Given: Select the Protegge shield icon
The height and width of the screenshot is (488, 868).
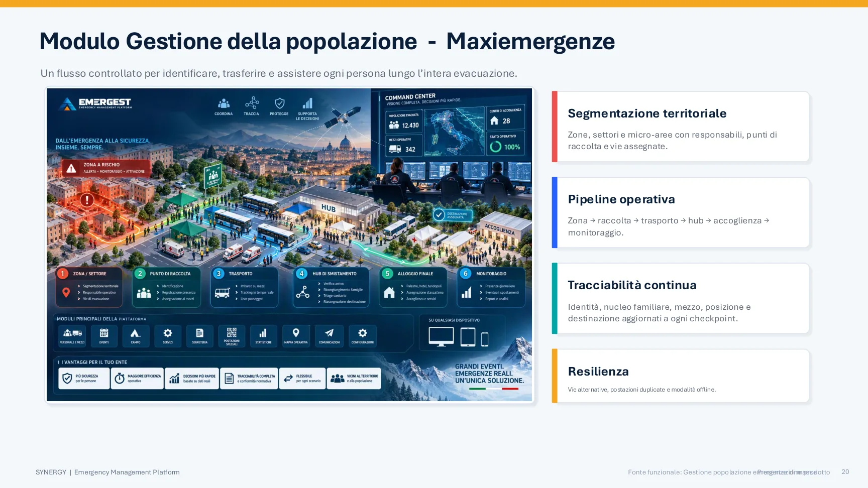Looking at the screenshot, I should tap(279, 103).
